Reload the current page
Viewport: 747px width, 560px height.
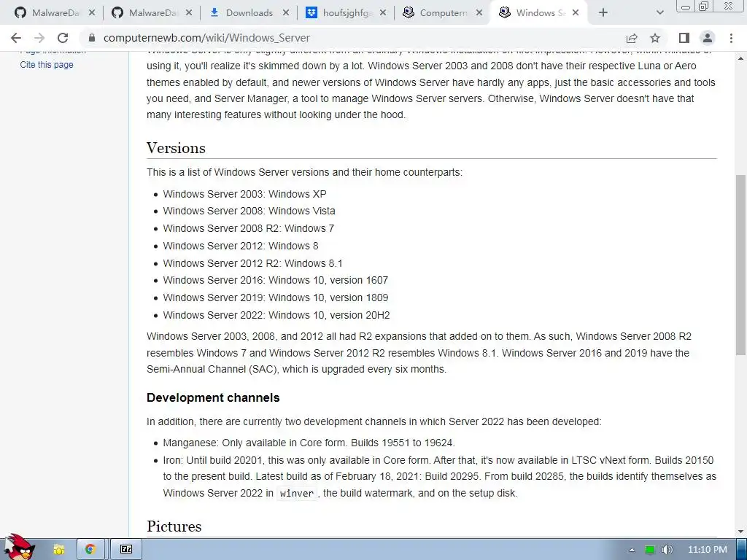point(63,38)
